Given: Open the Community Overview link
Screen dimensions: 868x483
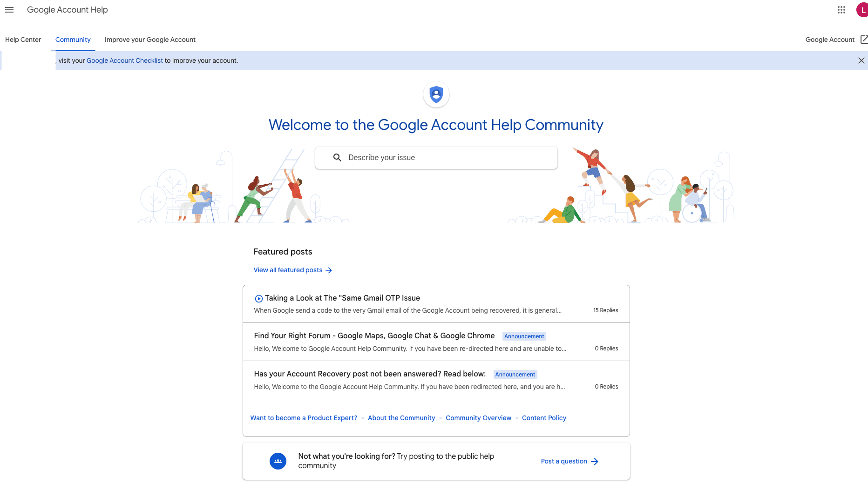Looking at the screenshot, I should [x=478, y=418].
